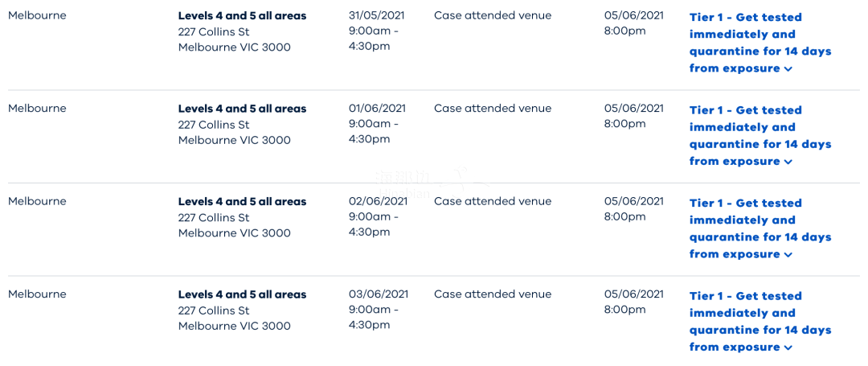Expand chevron on Tier 1 advice for 01/06/2021
This screenshot has height=366, width=868.
click(788, 162)
